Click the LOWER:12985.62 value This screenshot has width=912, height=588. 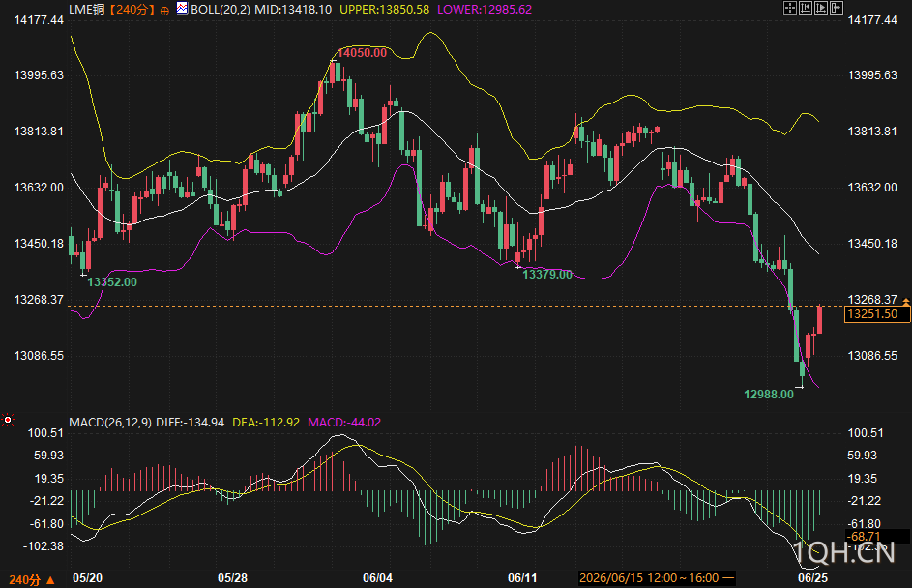tap(485, 10)
